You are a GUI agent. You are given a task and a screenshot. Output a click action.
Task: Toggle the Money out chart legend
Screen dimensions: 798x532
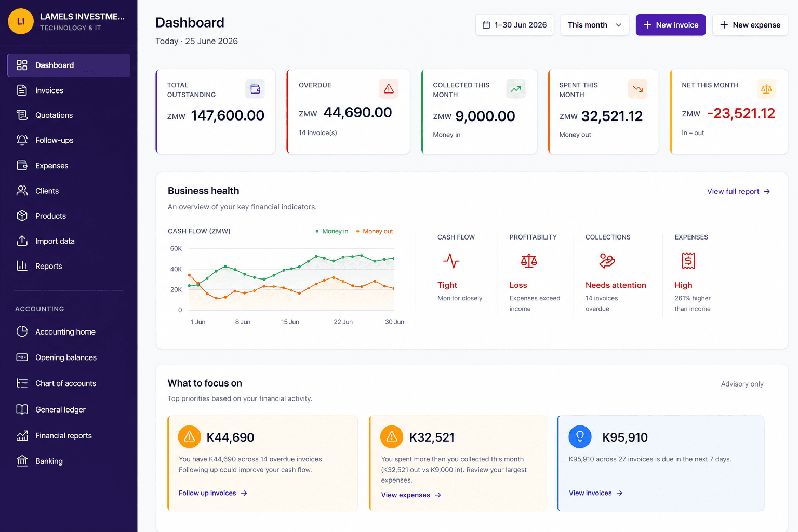point(375,231)
